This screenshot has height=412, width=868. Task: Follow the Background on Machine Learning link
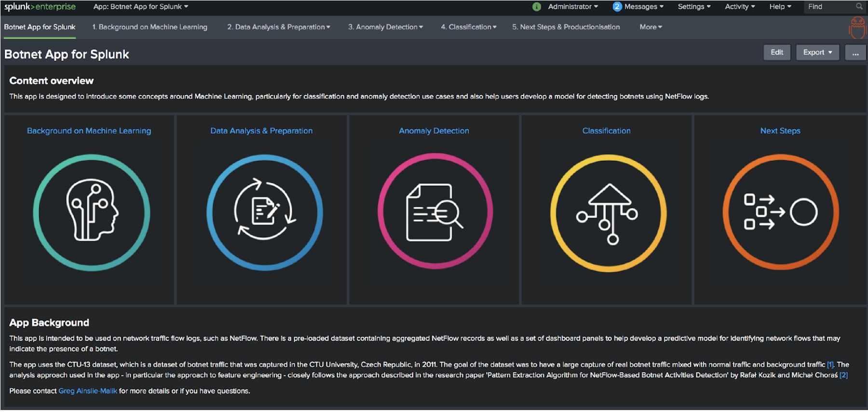[x=89, y=131]
